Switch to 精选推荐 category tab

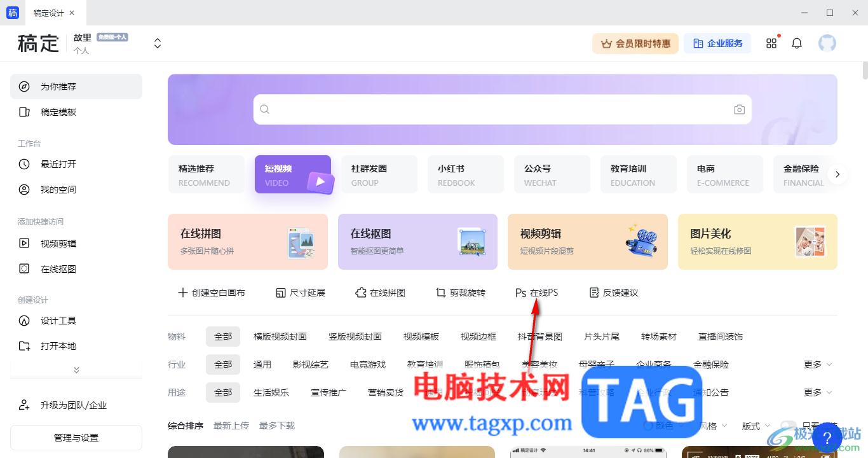click(207, 174)
